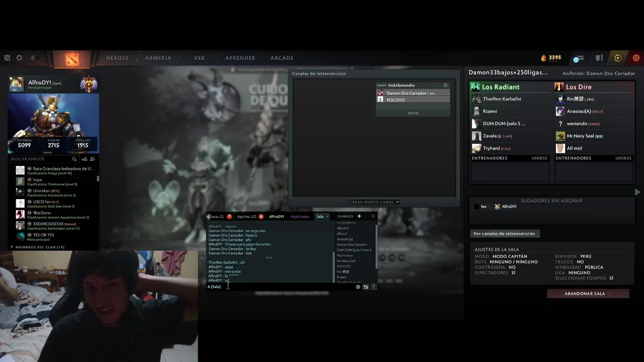
Task: Select friend WarZone- in list
Action: pyautogui.click(x=54, y=215)
